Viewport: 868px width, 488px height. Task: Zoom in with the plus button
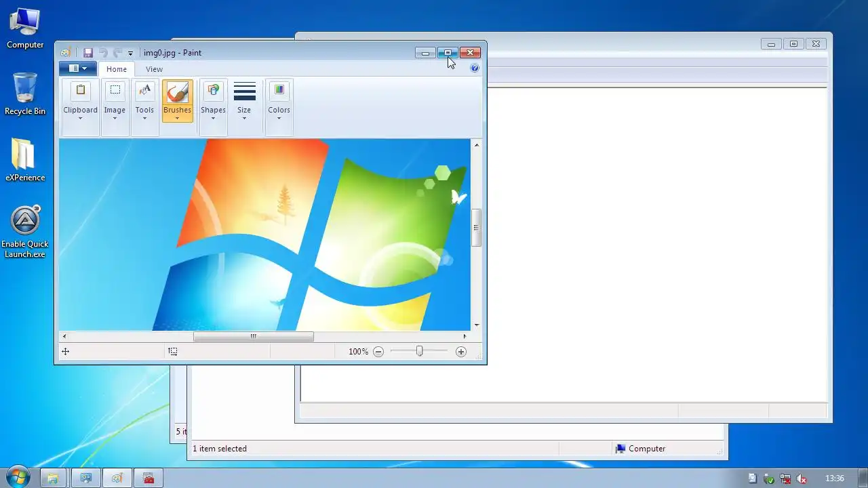coord(461,352)
